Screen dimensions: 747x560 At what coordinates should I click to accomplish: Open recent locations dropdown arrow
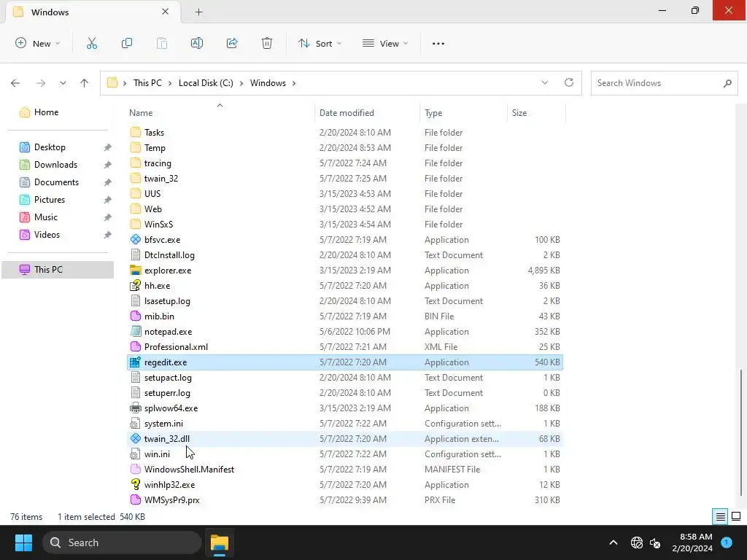(63, 83)
